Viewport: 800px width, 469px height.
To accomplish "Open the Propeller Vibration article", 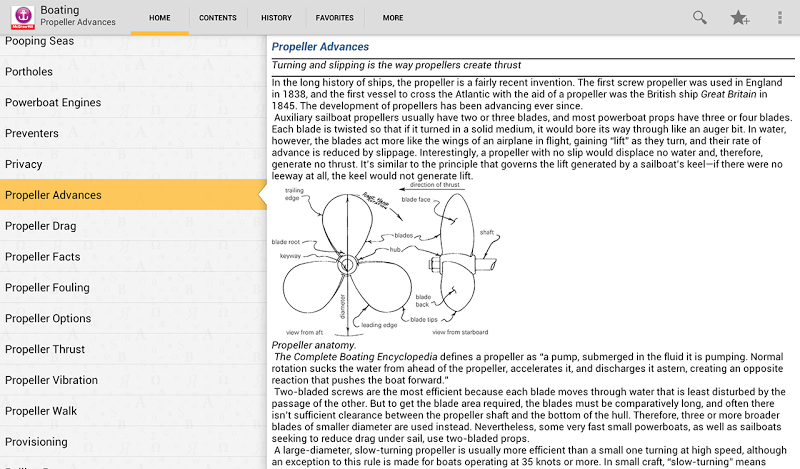I will click(133, 380).
